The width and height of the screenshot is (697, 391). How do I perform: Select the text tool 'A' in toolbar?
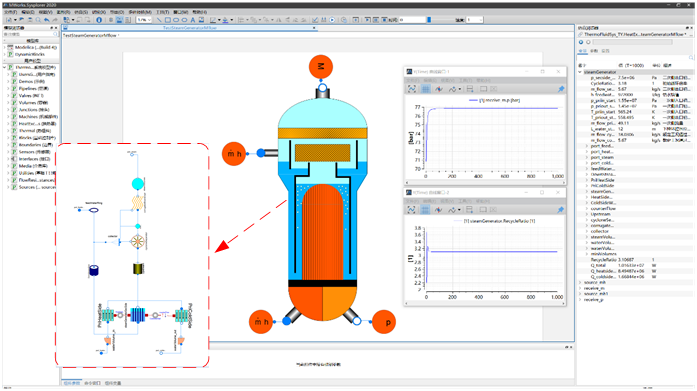pyautogui.click(x=193, y=20)
